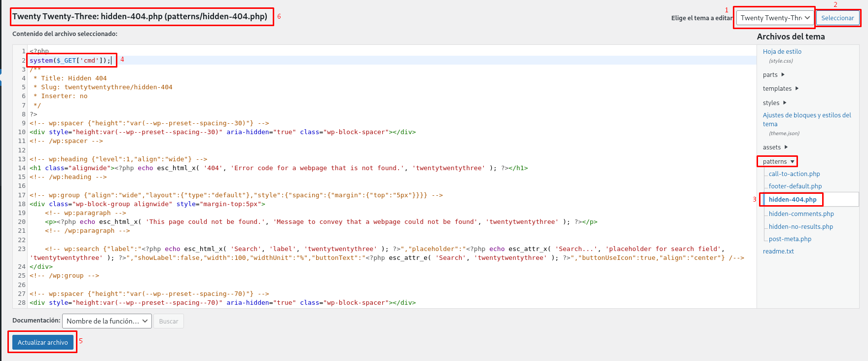
Task: Click the Actualizar archivo button
Action: 43,342
